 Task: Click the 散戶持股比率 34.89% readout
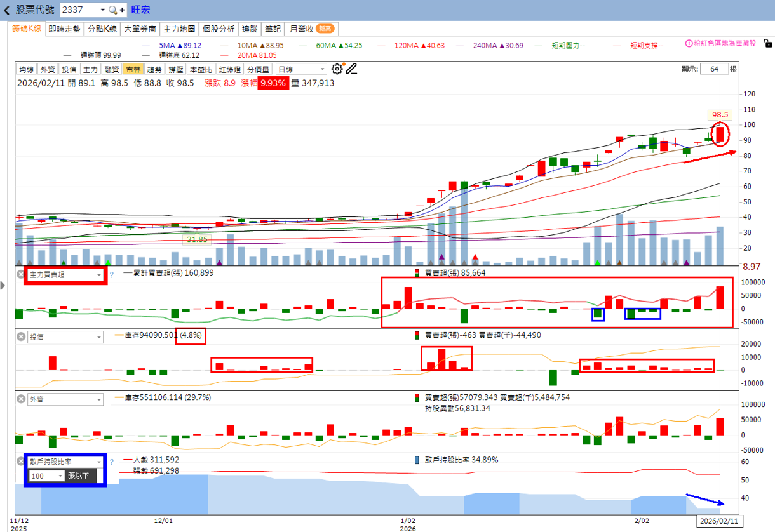[455, 460]
